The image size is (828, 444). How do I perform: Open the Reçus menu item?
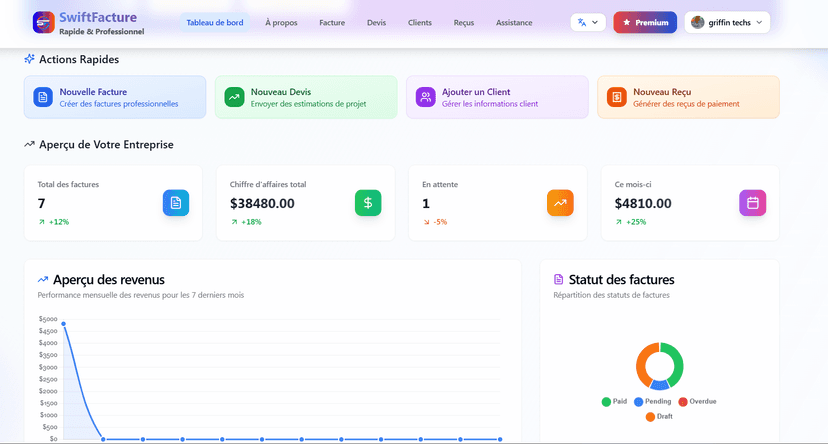pos(464,23)
